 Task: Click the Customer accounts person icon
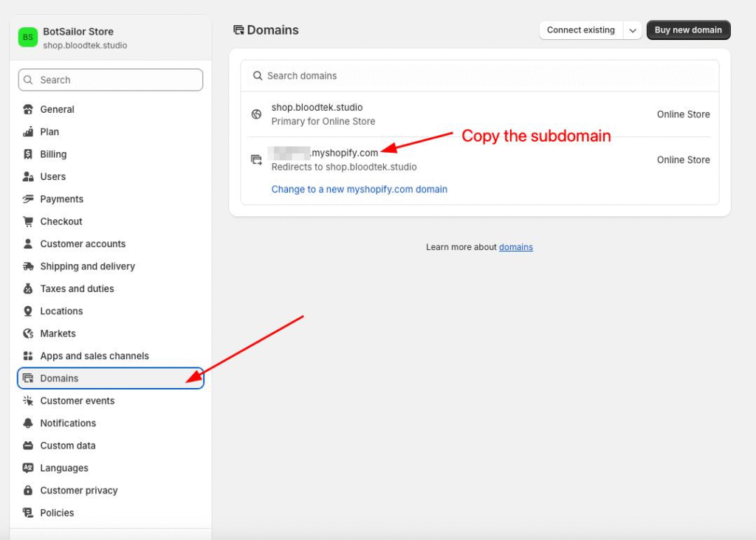pyautogui.click(x=28, y=243)
